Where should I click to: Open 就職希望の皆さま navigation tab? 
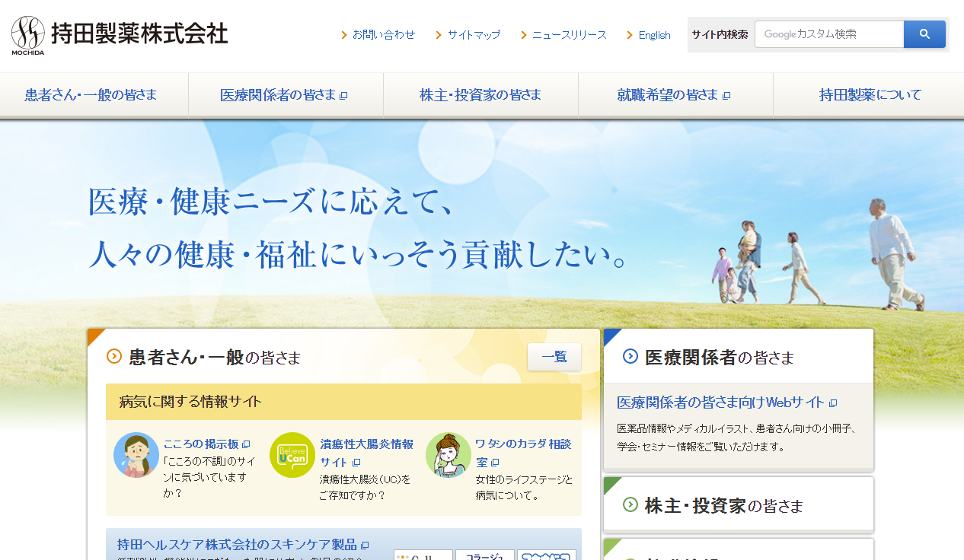tap(675, 95)
